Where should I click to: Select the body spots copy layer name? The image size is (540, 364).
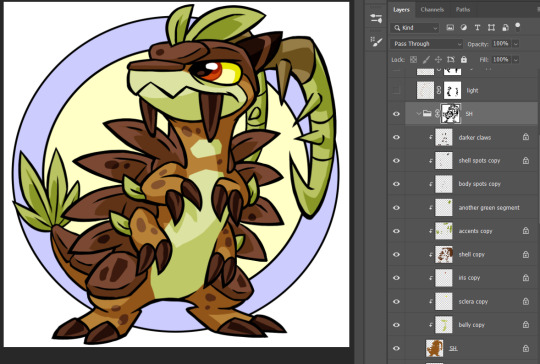pos(479,184)
